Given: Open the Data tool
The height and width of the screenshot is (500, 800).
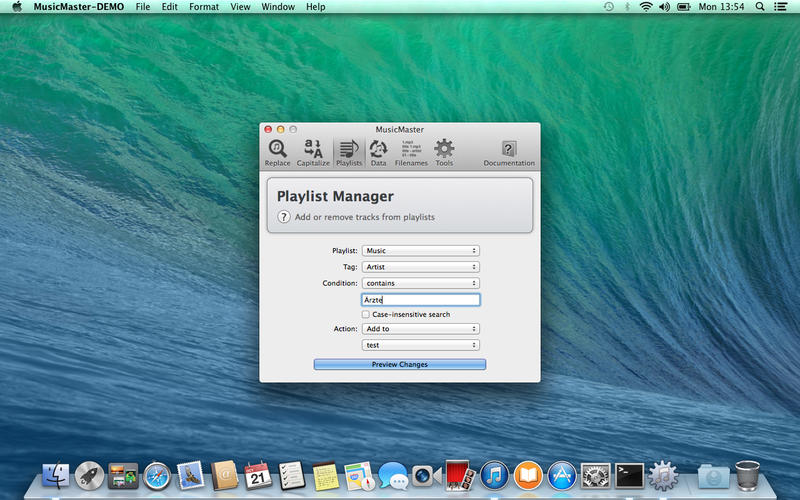Looking at the screenshot, I should (378, 153).
